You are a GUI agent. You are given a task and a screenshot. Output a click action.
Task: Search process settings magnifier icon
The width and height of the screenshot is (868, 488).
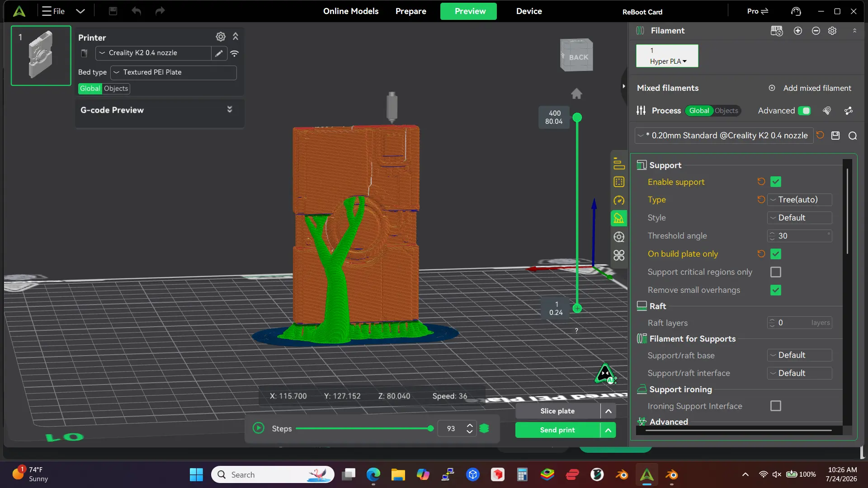pyautogui.click(x=853, y=136)
